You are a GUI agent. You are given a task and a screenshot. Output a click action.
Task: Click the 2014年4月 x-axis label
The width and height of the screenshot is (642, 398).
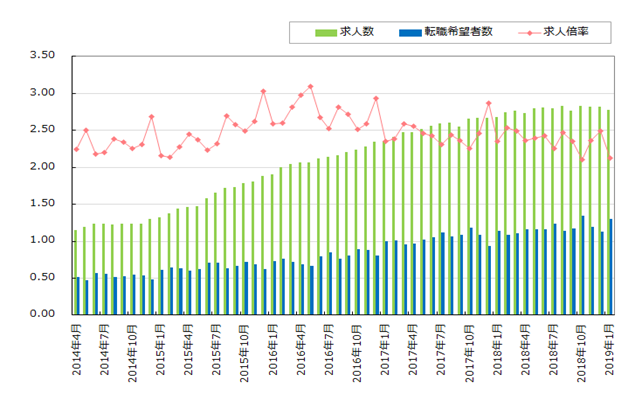click(77, 350)
